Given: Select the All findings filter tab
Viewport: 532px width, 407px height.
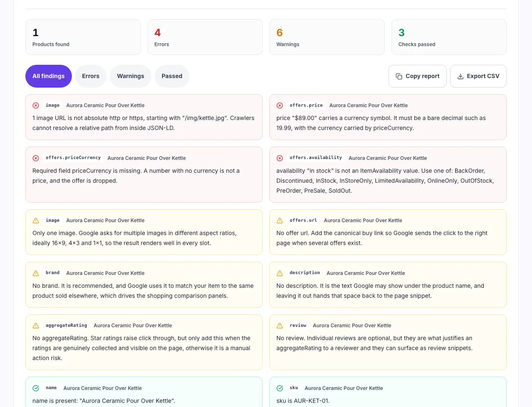Looking at the screenshot, I should point(49,76).
